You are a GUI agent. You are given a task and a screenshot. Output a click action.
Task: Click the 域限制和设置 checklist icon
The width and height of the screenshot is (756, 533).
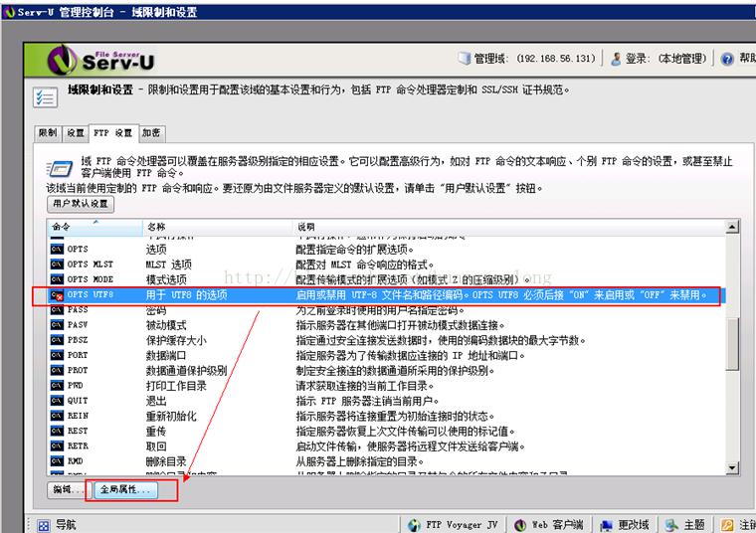pos(46,97)
